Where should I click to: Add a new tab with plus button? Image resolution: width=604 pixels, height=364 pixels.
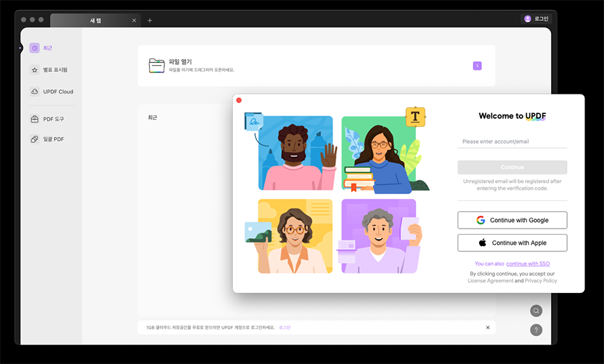point(150,20)
